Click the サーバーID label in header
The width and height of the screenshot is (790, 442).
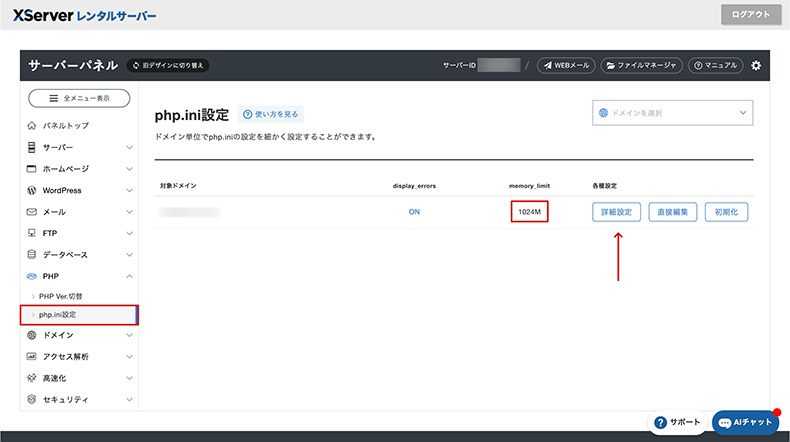pos(459,66)
